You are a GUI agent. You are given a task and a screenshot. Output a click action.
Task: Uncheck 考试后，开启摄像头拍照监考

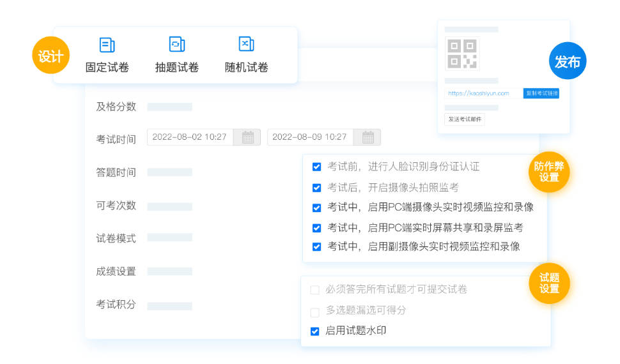[x=316, y=188]
